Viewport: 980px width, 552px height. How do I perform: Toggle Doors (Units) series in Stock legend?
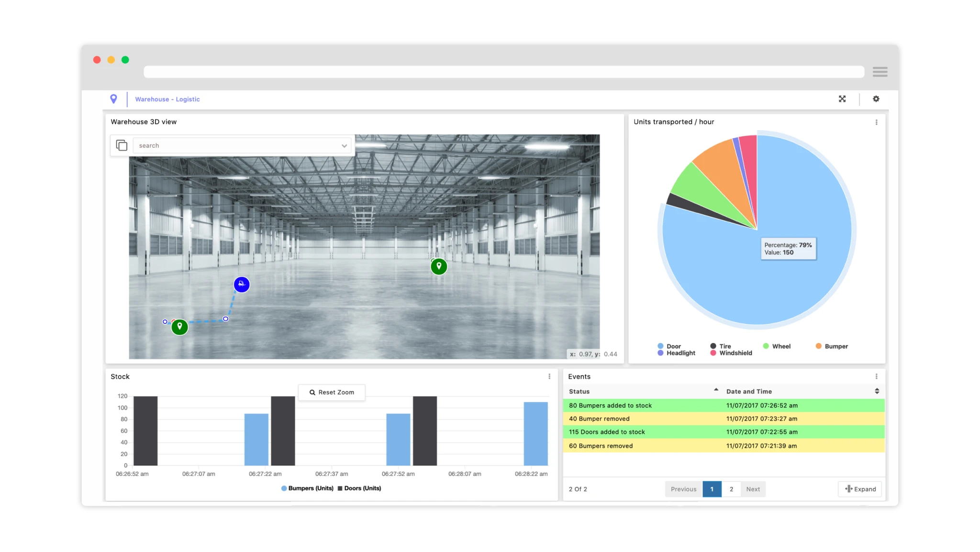359,488
